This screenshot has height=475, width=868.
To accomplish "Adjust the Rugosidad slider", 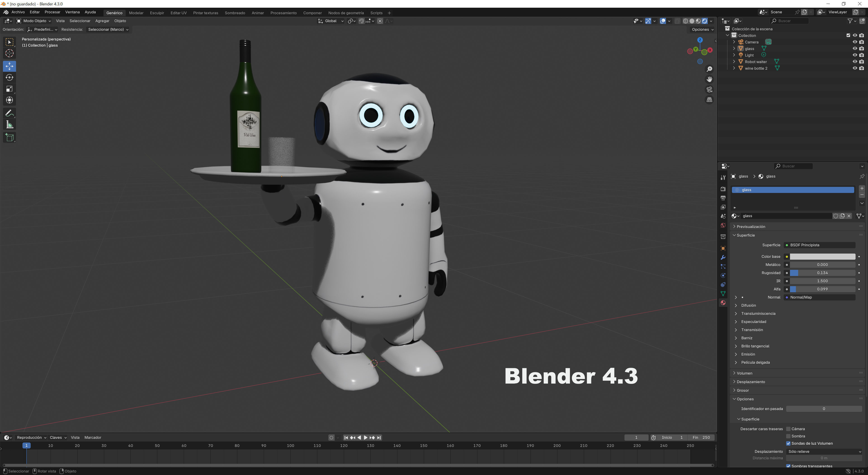I will tap(822, 273).
